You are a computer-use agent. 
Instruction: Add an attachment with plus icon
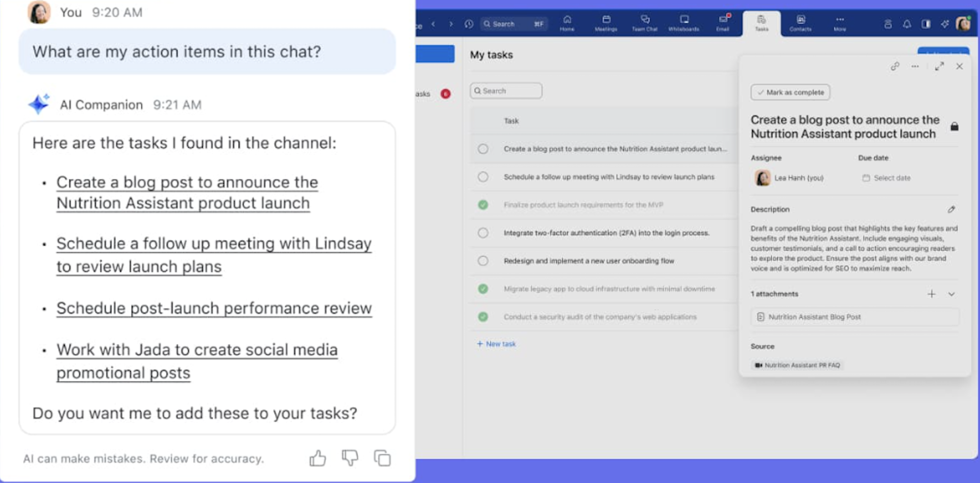(931, 294)
